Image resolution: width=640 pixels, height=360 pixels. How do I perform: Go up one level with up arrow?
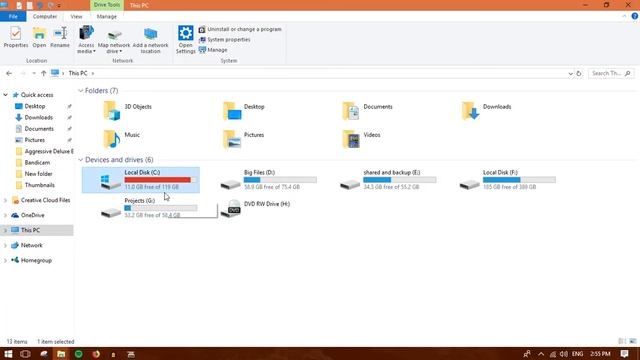point(43,73)
